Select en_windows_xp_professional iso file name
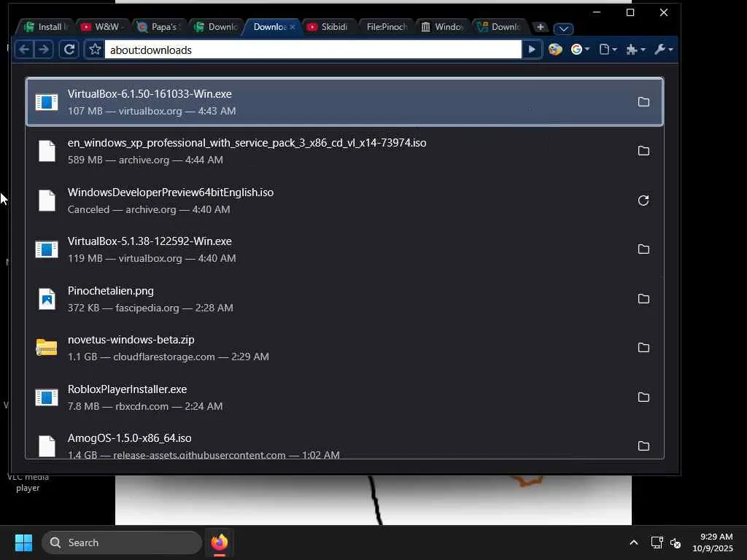747x560 pixels. [247, 143]
